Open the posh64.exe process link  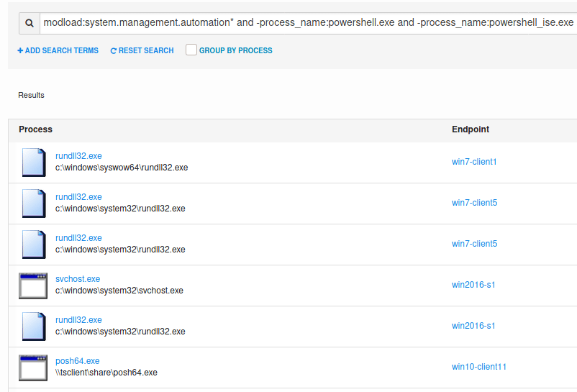click(x=77, y=361)
